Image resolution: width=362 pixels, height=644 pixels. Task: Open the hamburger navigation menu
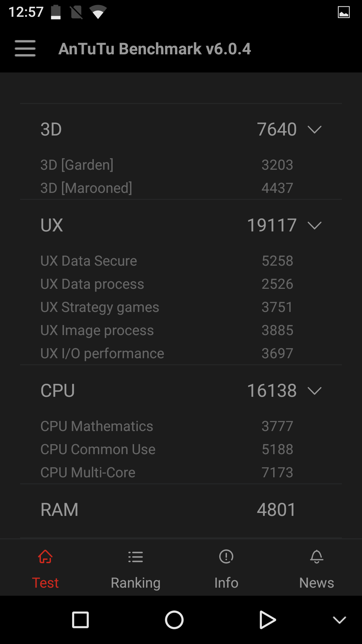tap(25, 48)
